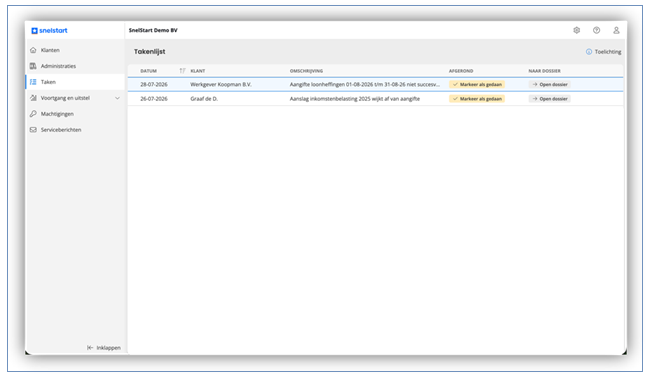The width and height of the screenshot is (653, 385).
Task: Click client name Graaf de D.
Action: point(204,99)
